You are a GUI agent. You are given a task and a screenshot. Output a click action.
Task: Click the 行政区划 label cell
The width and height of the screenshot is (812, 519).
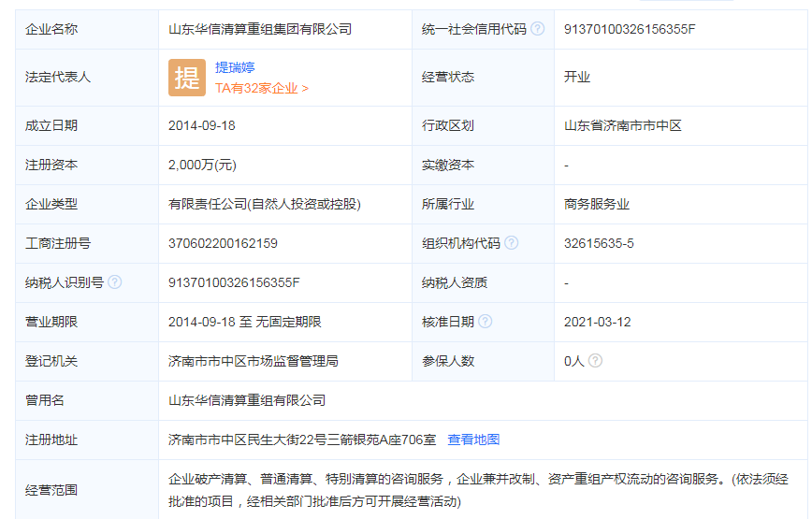483,125
